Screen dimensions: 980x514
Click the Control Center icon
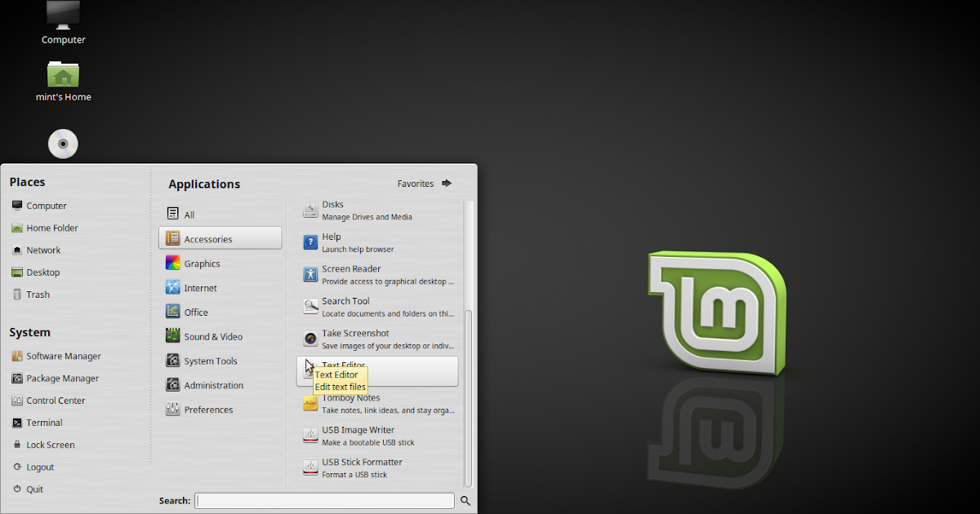click(x=17, y=400)
